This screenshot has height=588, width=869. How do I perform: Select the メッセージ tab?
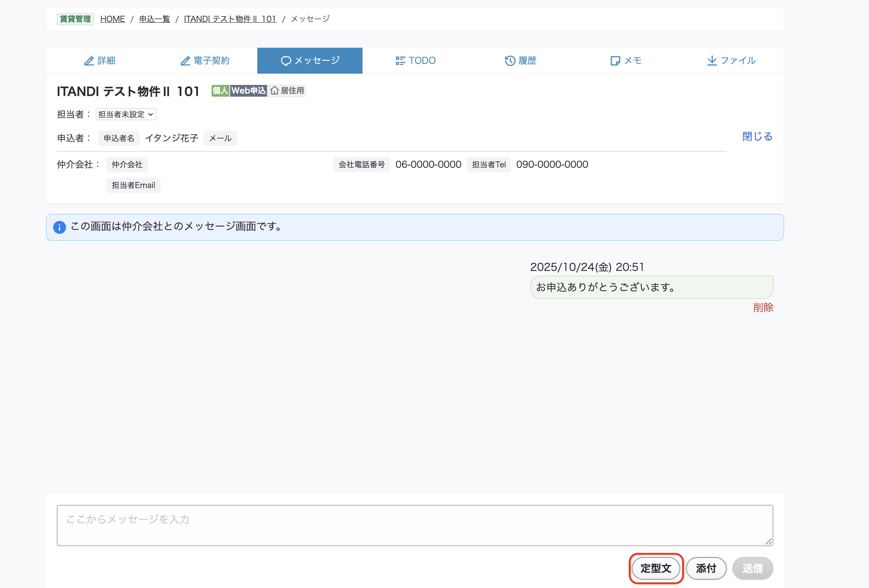click(x=310, y=61)
